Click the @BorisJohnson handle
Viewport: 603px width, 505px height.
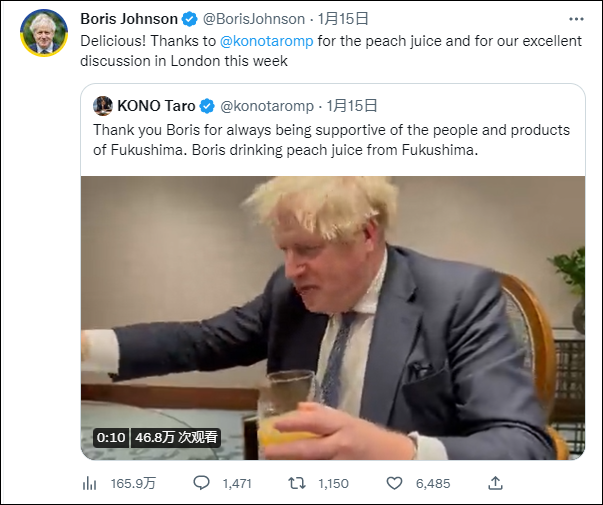[253, 19]
